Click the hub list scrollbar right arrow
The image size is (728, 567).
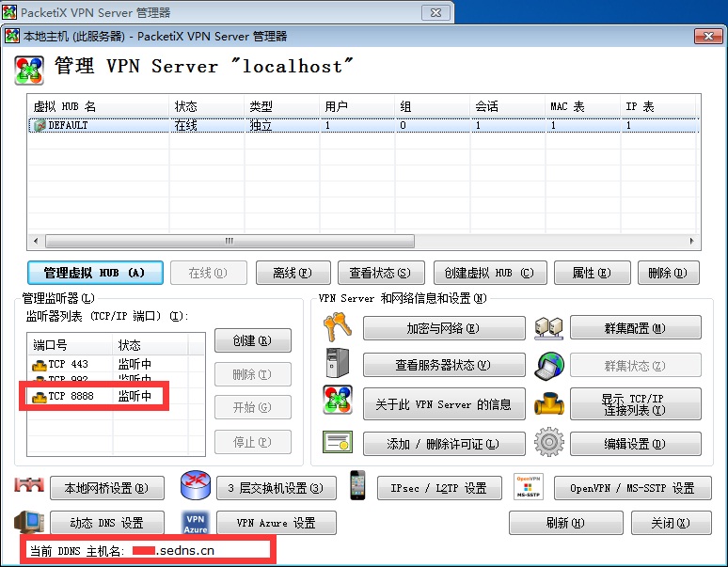click(691, 241)
